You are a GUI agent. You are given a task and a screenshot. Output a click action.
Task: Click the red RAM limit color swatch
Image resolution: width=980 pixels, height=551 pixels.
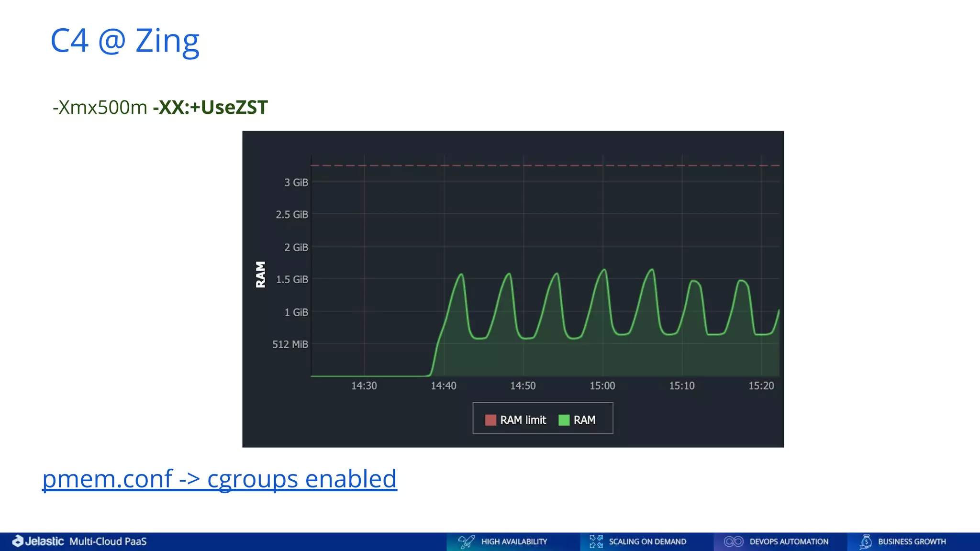point(490,420)
